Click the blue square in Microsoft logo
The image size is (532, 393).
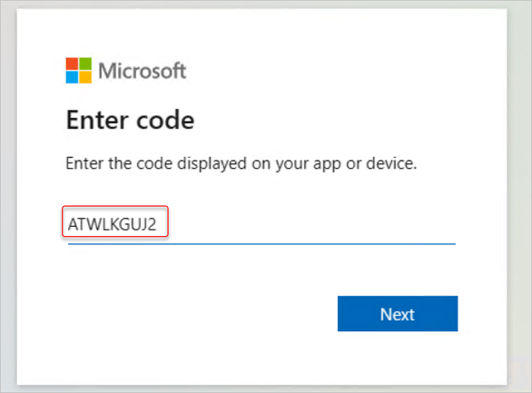click(x=72, y=77)
